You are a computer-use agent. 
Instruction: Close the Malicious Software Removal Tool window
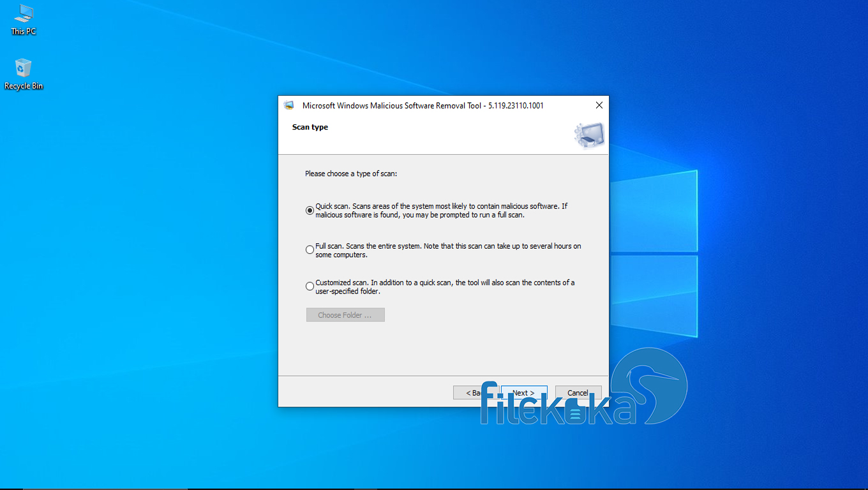click(599, 105)
